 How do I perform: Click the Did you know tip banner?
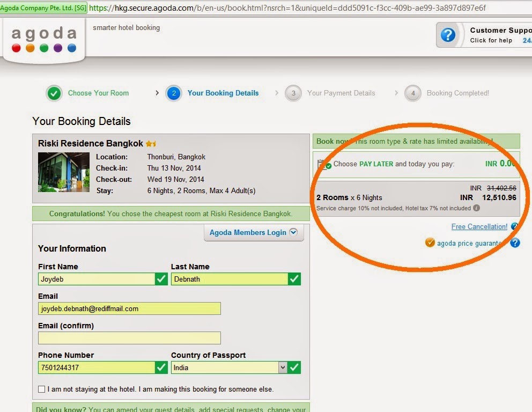[x=171, y=408]
